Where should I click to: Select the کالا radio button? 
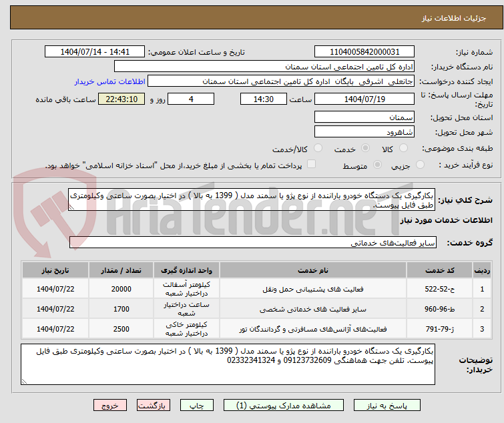point(403,148)
